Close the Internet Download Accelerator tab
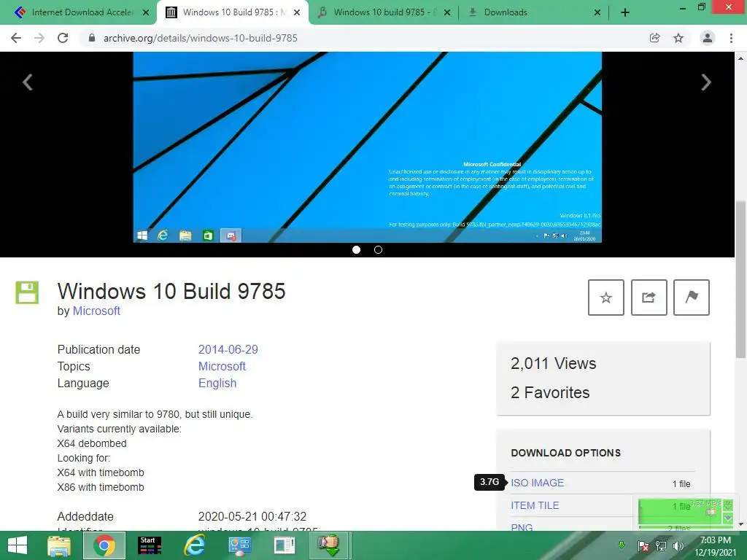Image resolution: width=747 pixels, height=560 pixels. (x=146, y=12)
